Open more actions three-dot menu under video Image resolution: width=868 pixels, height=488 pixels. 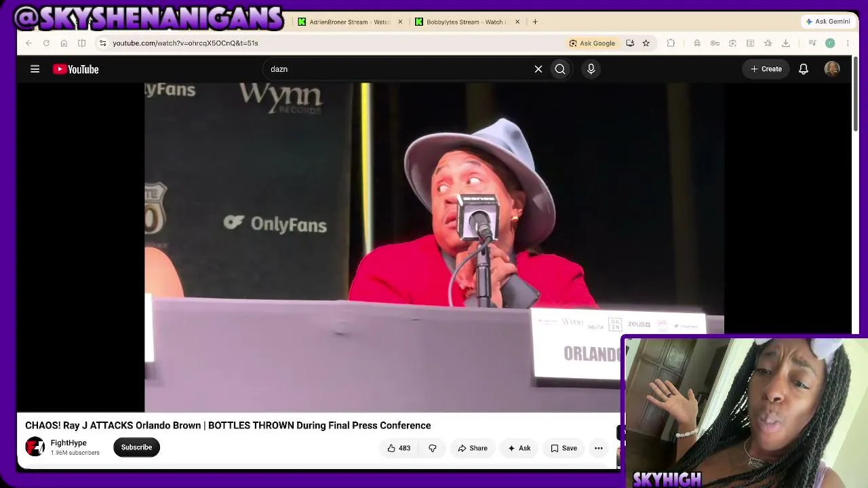point(599,448)
